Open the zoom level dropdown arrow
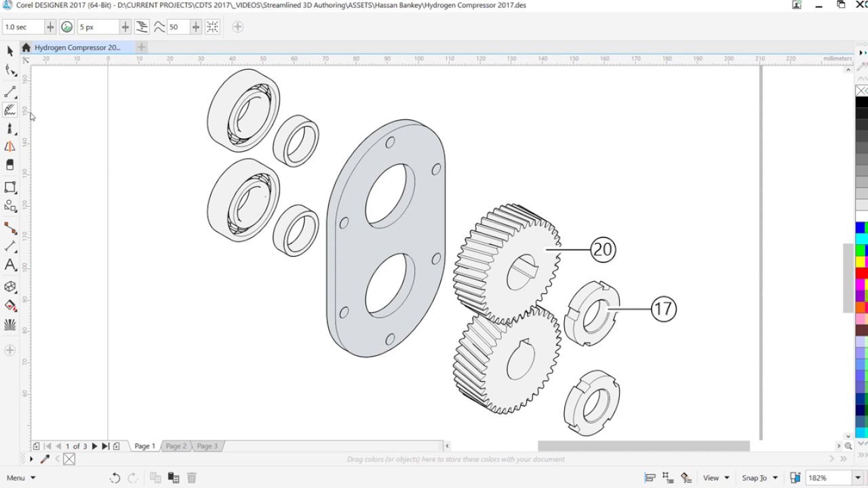The height and width of the screenshot is (488, 868). pos(858,478)
